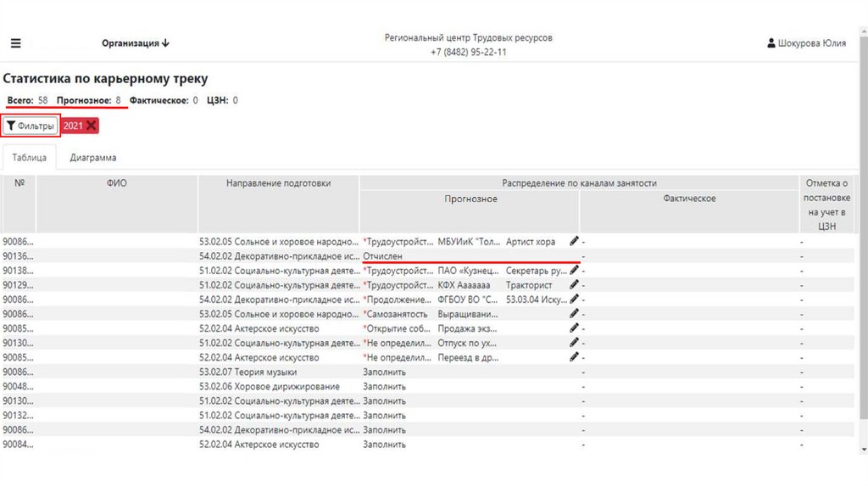Image resolution: width=868 pixels, height=487 pixels.
Task: Edit the Секретарь forecast row
Action: (574, 271)
